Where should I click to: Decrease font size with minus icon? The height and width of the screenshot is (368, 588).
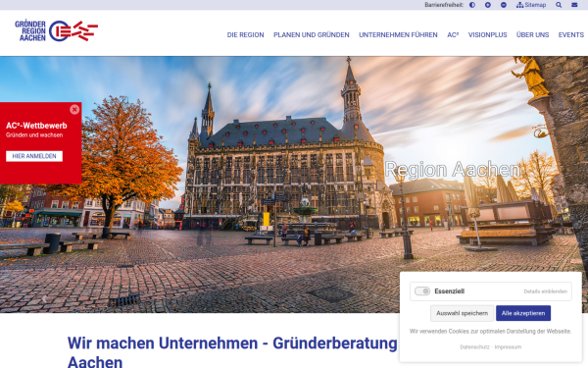pos(504,5)
